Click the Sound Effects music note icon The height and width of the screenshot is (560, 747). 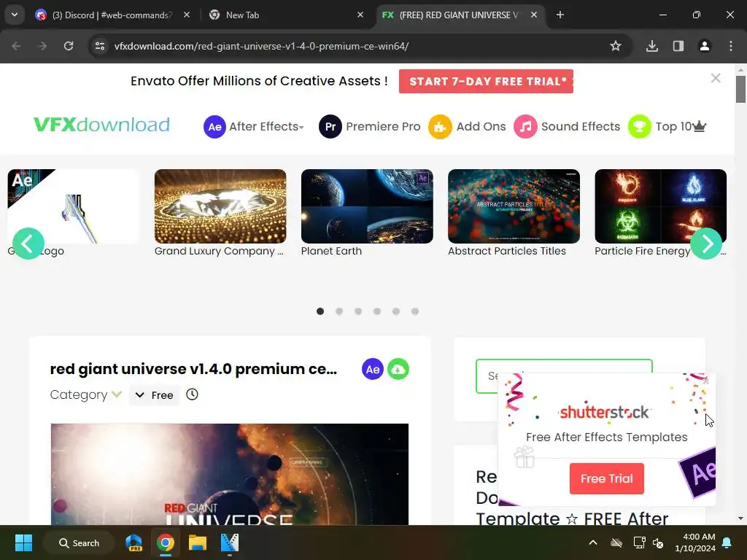click(x=525, y=127)
